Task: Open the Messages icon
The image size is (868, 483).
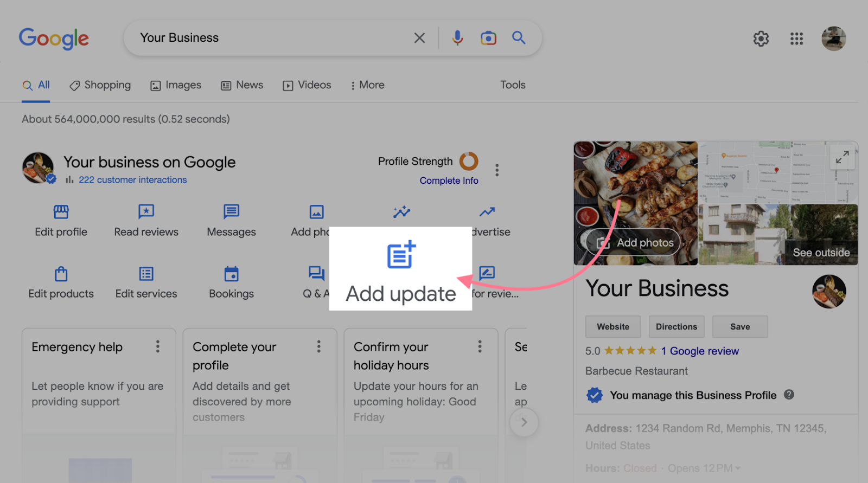Action: click(232, 211)
